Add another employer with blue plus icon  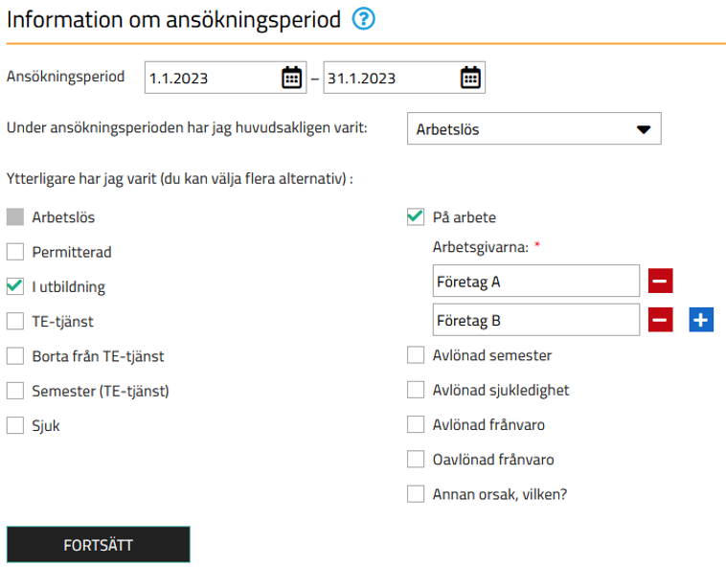(701, 320)
